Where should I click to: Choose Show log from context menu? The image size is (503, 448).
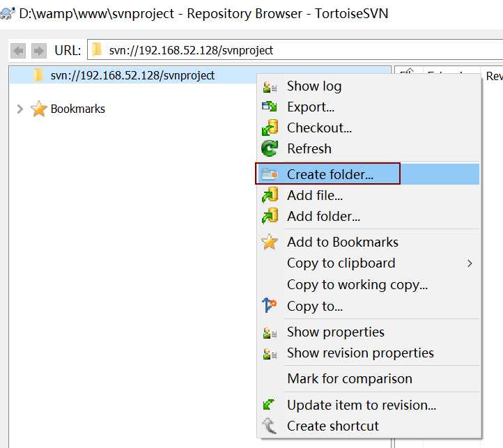pos(369,86)
